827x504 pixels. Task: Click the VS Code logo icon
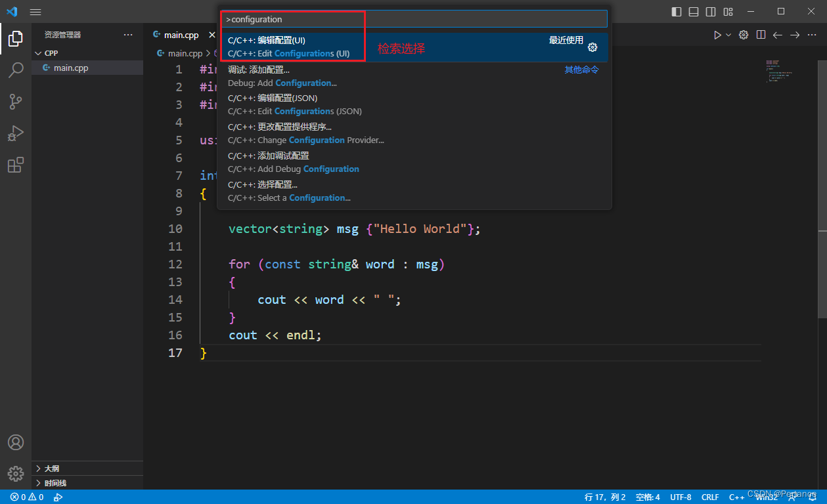12,12
